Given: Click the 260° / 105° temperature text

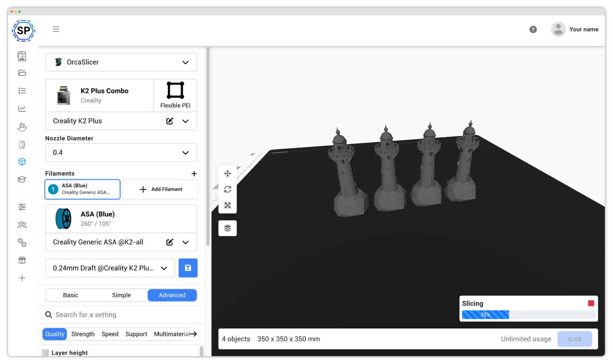Looking at the screenshot, I should (x=96, y=224).
